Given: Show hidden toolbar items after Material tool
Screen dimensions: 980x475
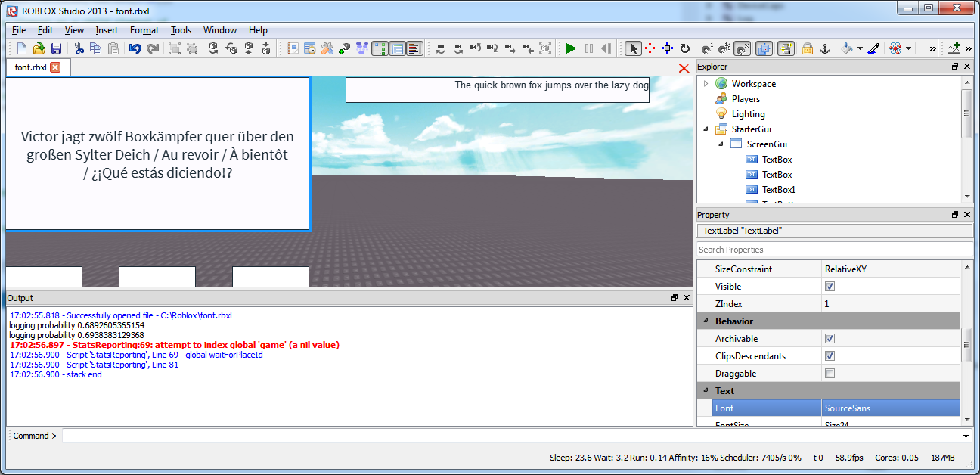Looking at the screenshot, I should [932, 48].
